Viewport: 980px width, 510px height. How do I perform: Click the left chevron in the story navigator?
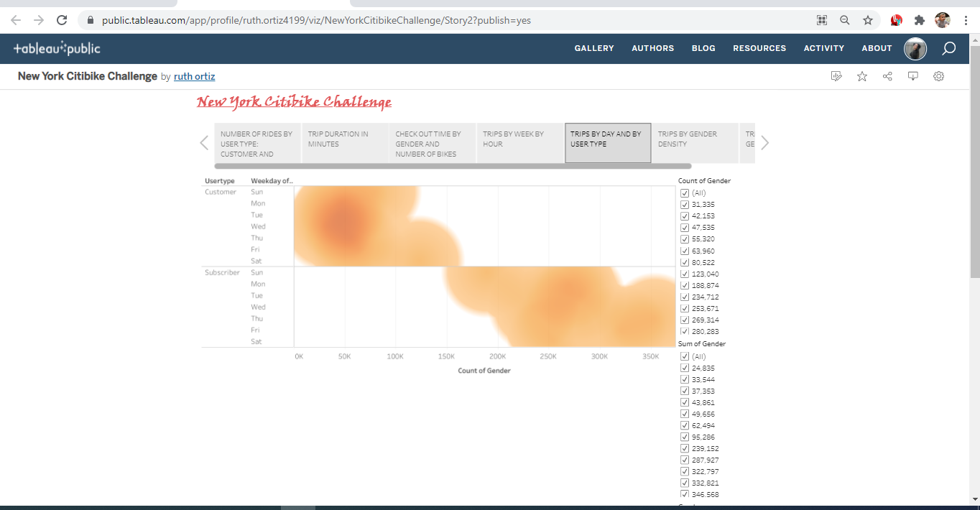click(204, 142)
